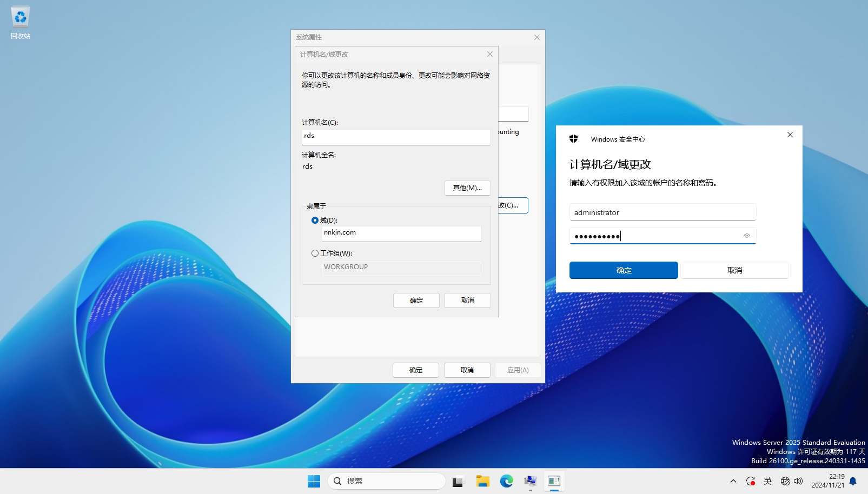
Task: Select the 域(D) radio button
Action: point(315,221)
